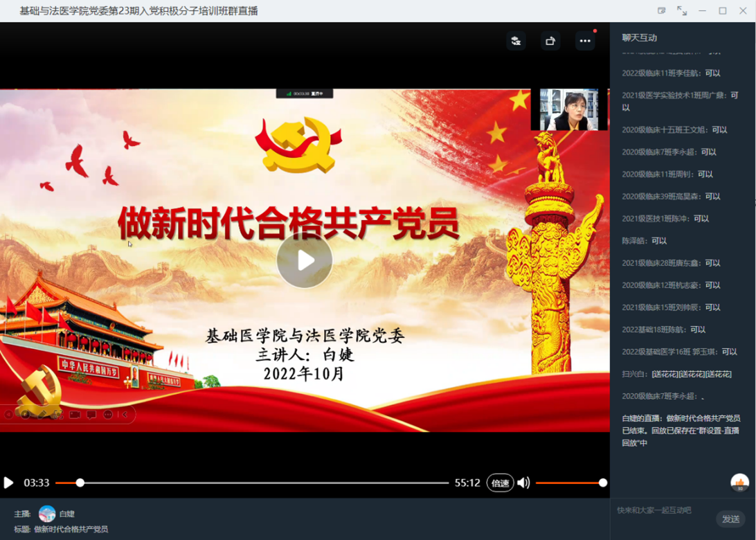Focus the chat message input field
Image resolution: width=756 pixels, height=540 pixels.
click(661, 510)
